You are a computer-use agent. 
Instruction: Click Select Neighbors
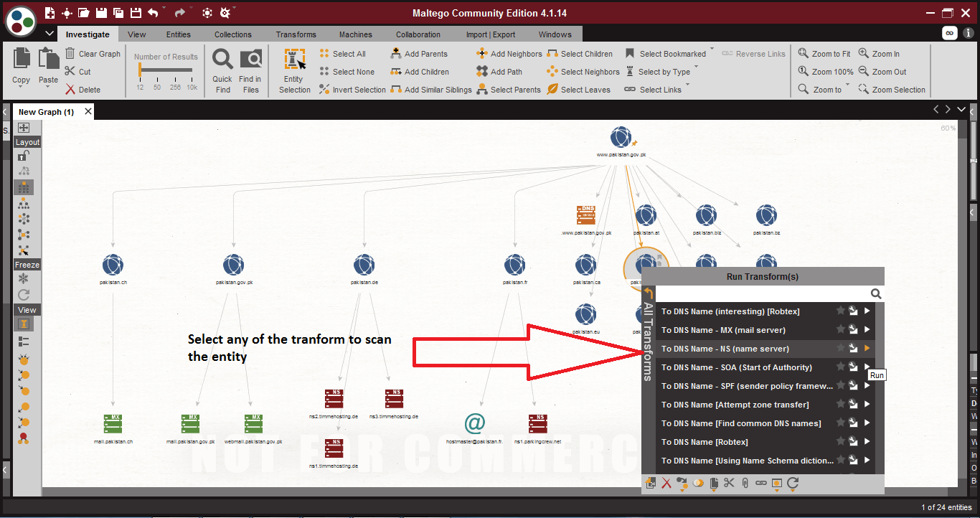pyautogui.click(x=583, y=72)
